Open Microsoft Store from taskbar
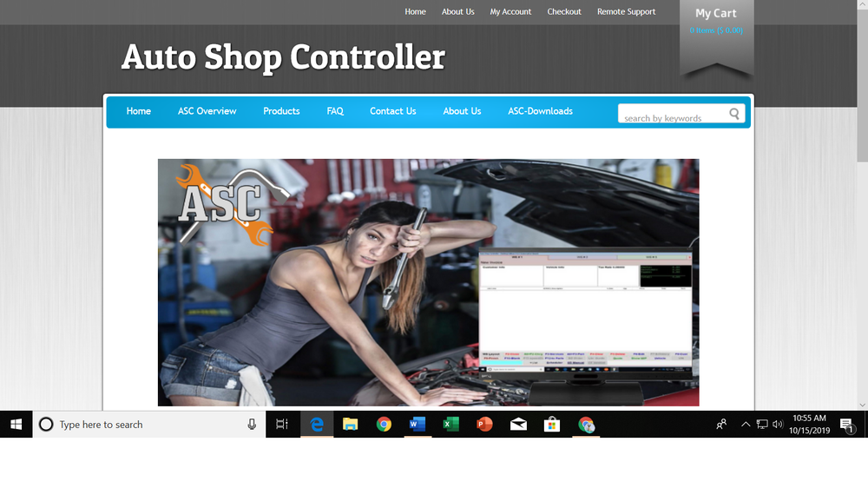Viewport: 868px width, 488px height. [x=552, y=425]
